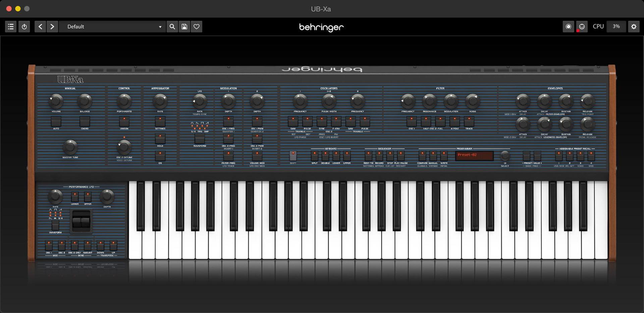The image size is (644, 313).
Task: Enable CHORD mode in the Manual section
Action: (85, 122)
